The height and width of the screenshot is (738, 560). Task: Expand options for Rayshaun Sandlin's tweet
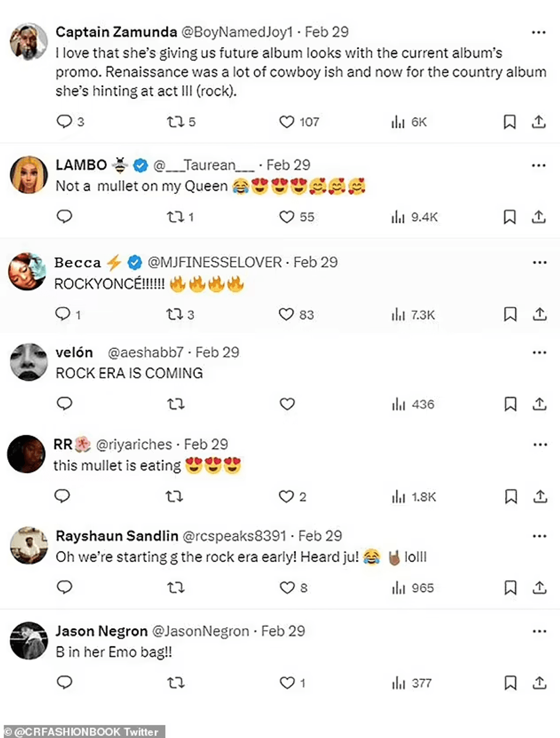pyautogui.click(x=539, y=536)
